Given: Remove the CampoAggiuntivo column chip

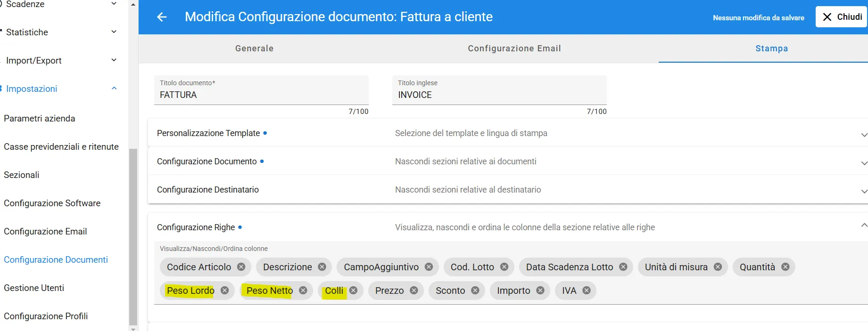Looking at the screenshot, I should [x=429, y=267].
